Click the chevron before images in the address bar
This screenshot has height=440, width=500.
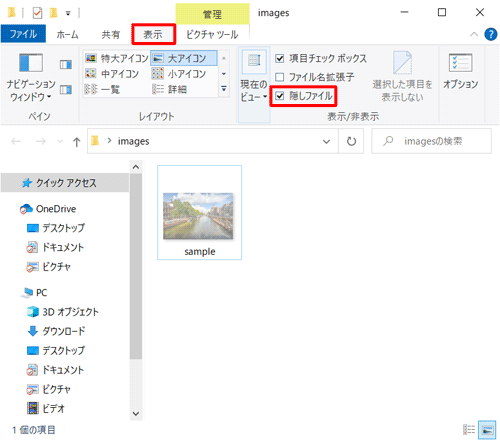point(109,141)
